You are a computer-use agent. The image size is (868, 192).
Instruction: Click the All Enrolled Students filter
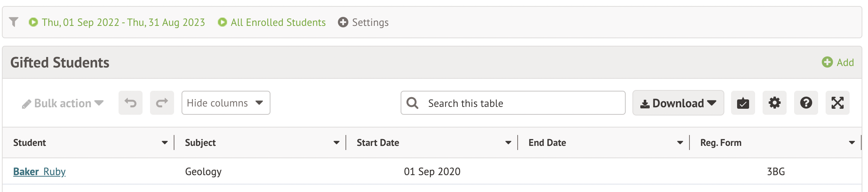(x=278, y=22)
